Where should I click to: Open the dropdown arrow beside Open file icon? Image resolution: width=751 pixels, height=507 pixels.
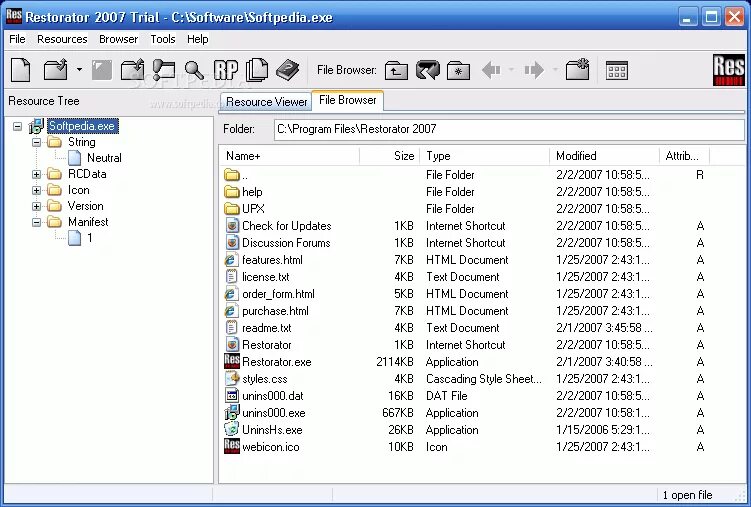tap(80, 70)
